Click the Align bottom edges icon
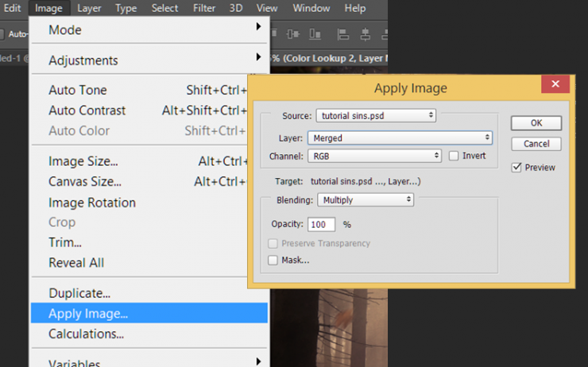The image size is (588, 367). point(315,34)
